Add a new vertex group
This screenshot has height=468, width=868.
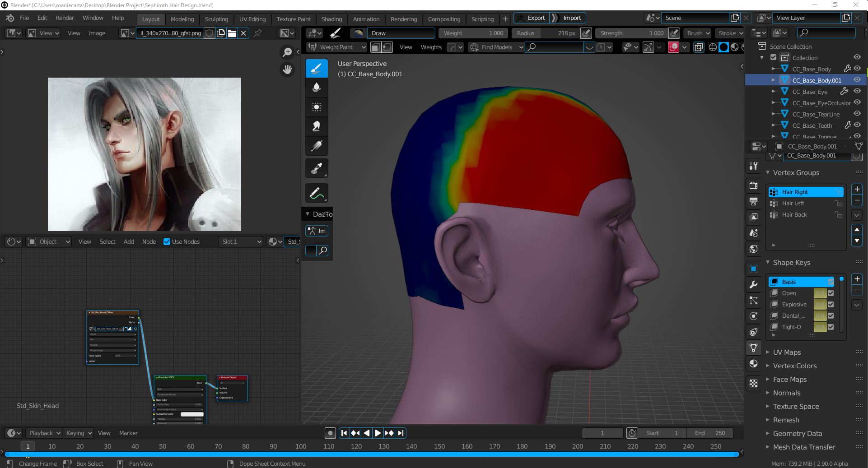click(x=857, y=189)
